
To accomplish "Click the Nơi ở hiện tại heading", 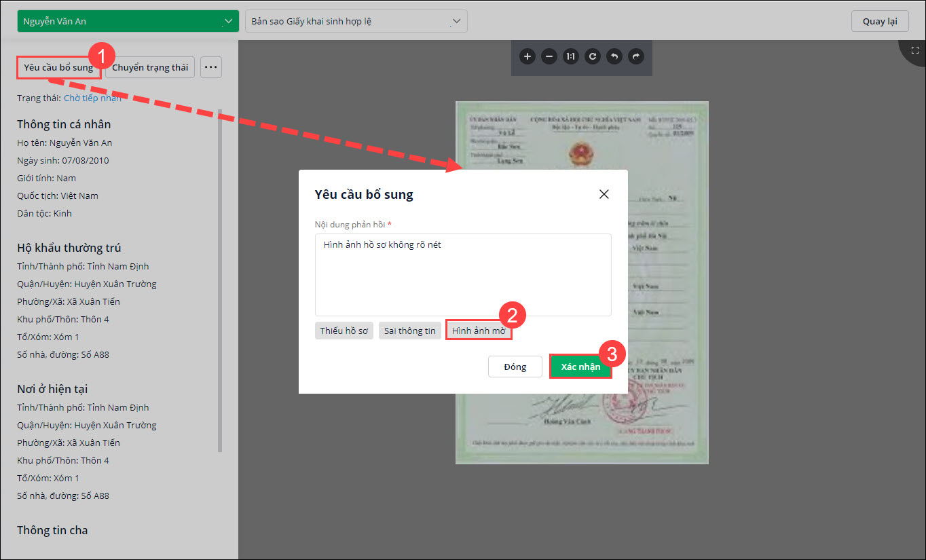I will (52, 389).
